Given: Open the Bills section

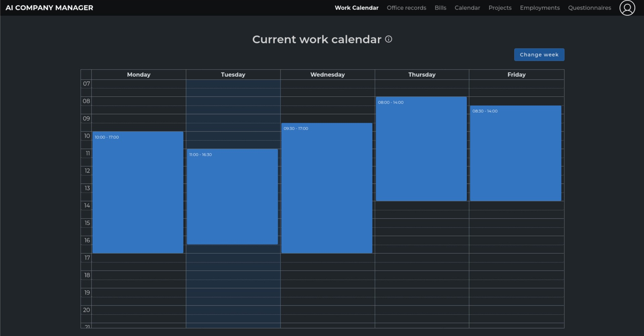Looking at the screenshot, I should coord(440,8).
